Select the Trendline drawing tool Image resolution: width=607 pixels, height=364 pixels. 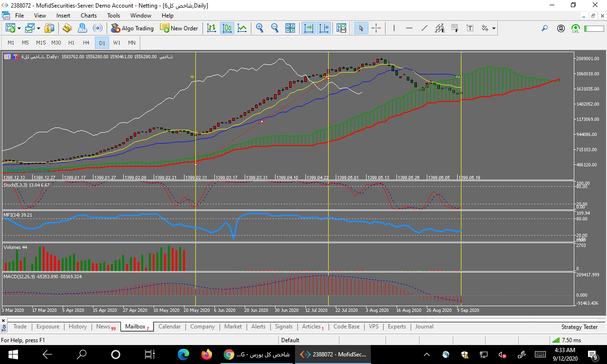(x=424, y=28)
